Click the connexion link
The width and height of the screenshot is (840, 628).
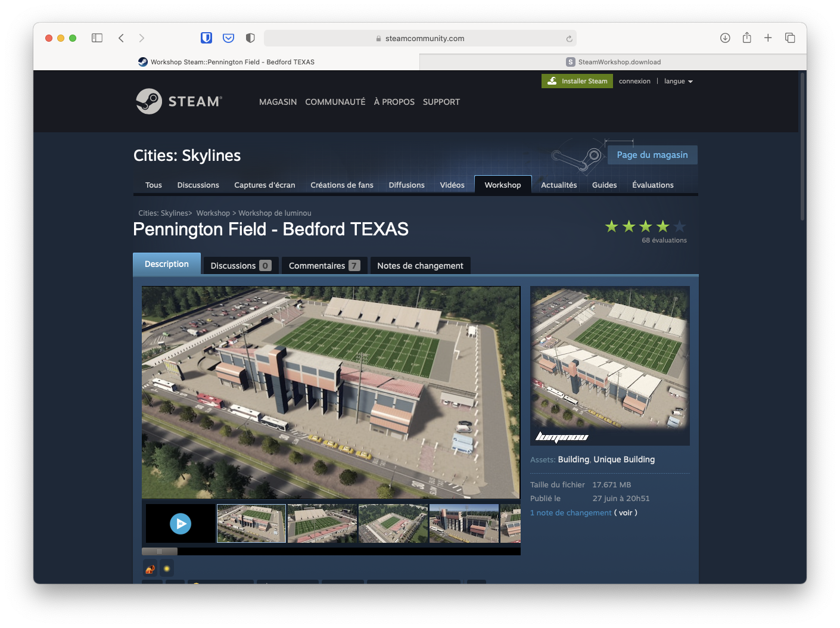click(x=634, y=81)
